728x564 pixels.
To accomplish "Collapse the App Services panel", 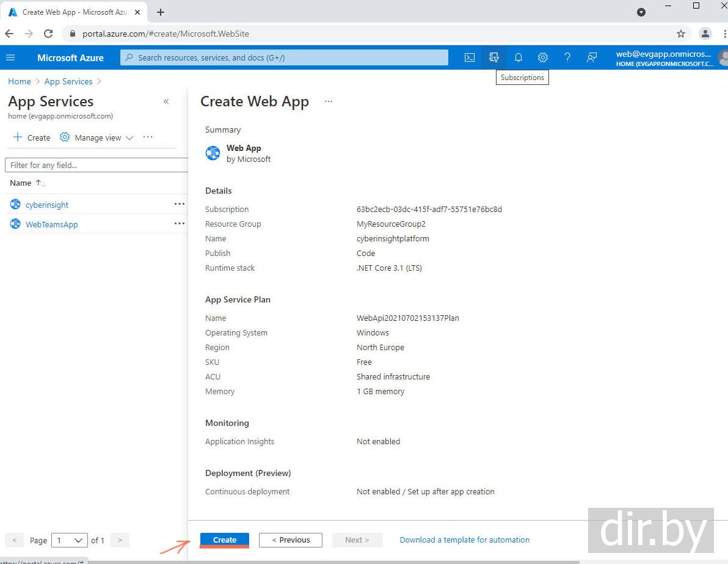I will click(166, 101).
